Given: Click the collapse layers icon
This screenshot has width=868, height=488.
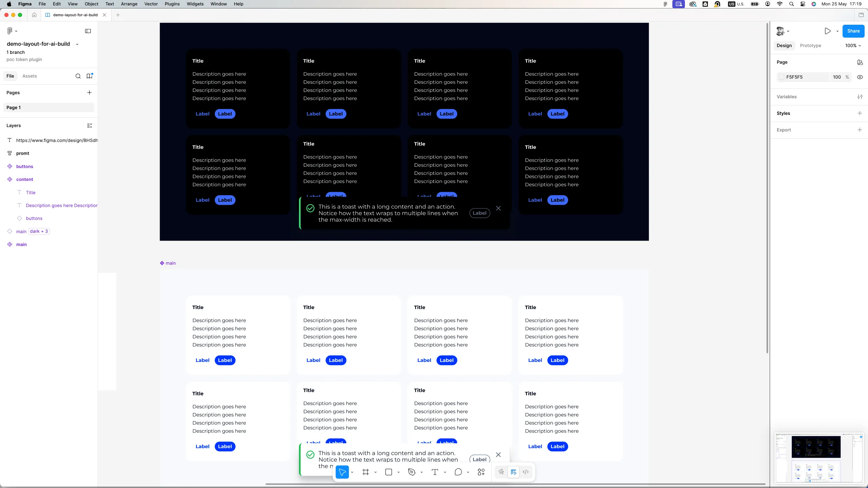Looking at the screenshot, I should [90, 125].
